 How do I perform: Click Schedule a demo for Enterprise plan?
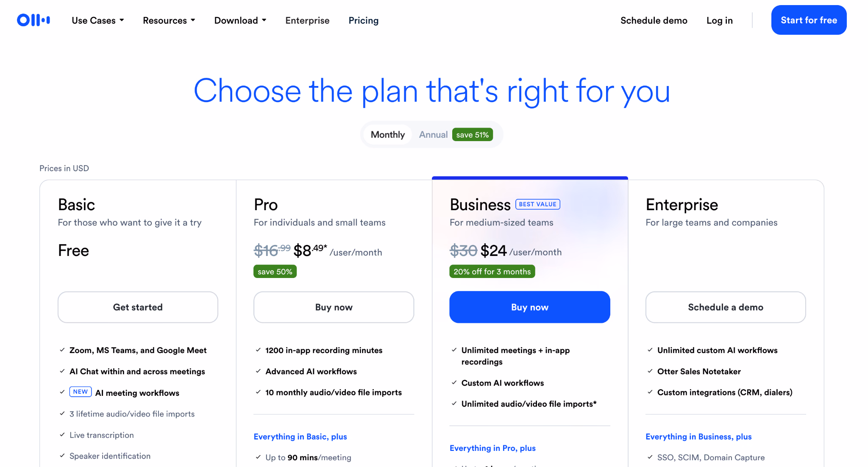pyautogui.click(x=726, y=307)
